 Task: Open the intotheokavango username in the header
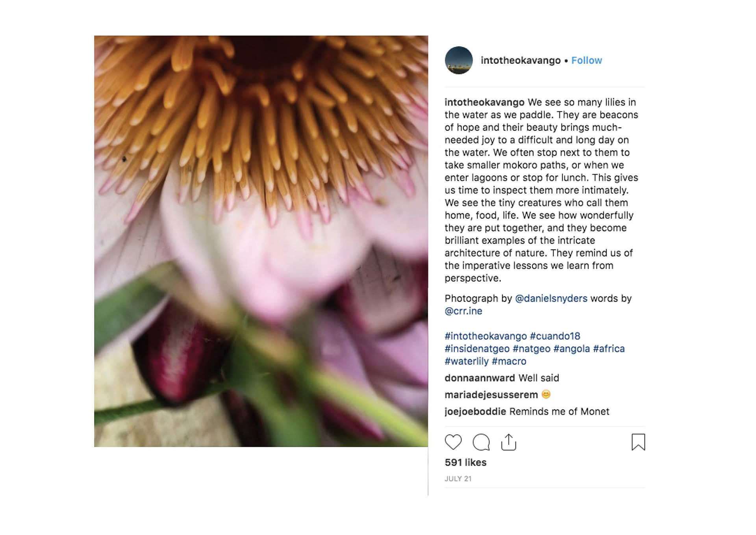tap(521, 60)
